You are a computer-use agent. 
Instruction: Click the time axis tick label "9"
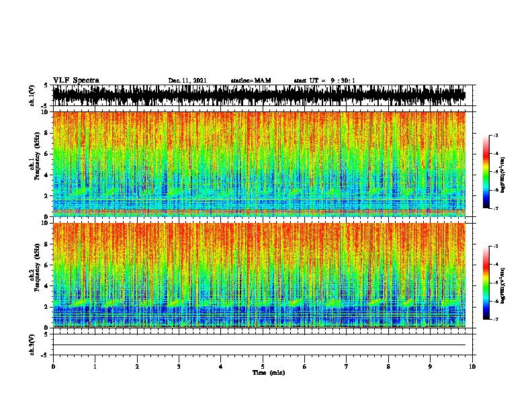pyautogui.click(x=430, y=367)
